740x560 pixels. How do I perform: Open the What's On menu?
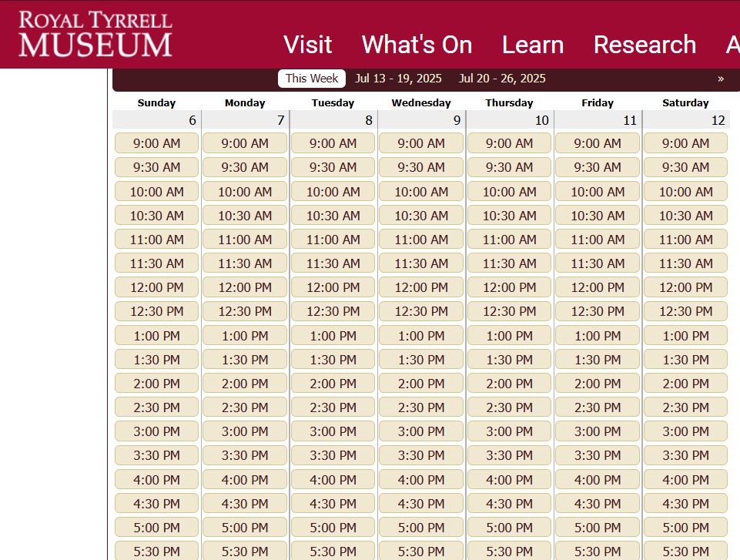click(x=417, y=45)
